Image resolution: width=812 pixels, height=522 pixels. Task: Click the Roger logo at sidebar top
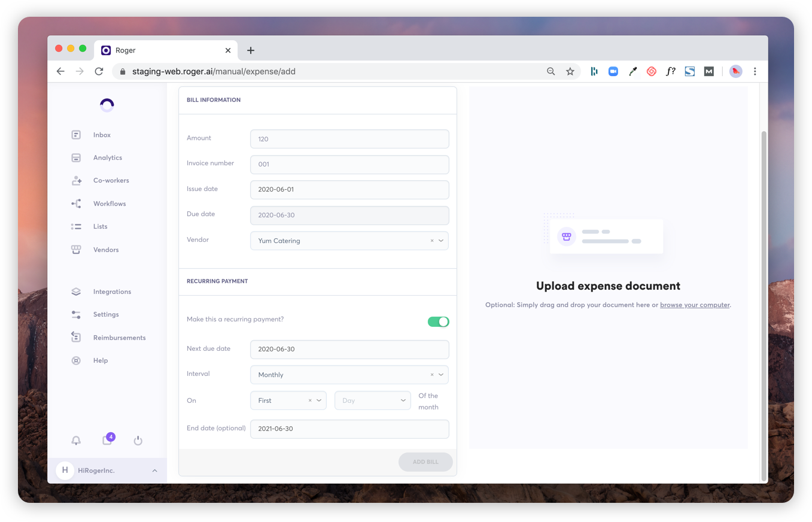point(107,105)
